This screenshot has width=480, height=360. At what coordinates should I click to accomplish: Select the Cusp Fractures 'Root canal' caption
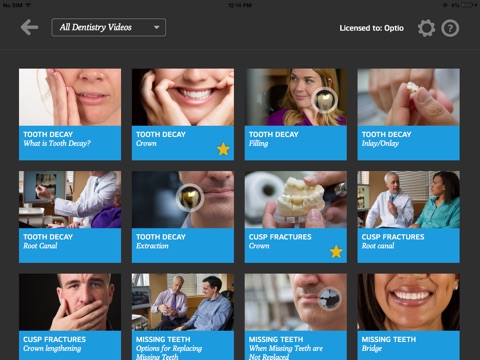click(378, 246)
